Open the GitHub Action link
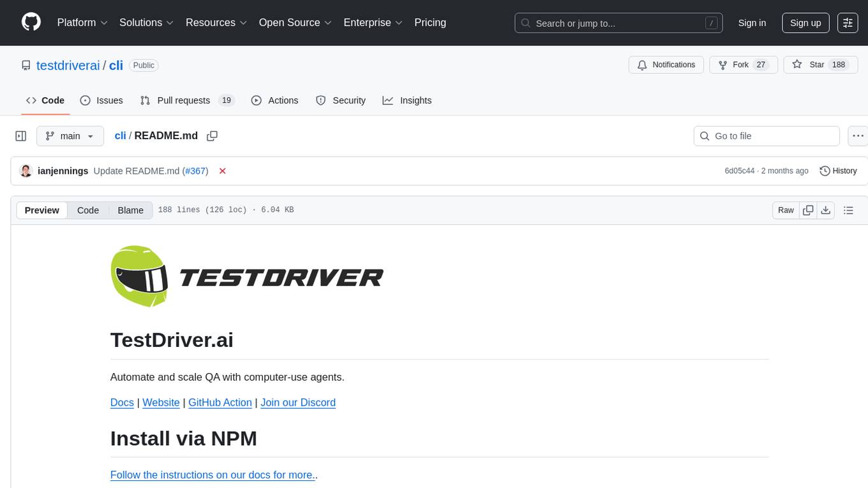This screenshot has width=868, height=488. [x=220, y=402]
